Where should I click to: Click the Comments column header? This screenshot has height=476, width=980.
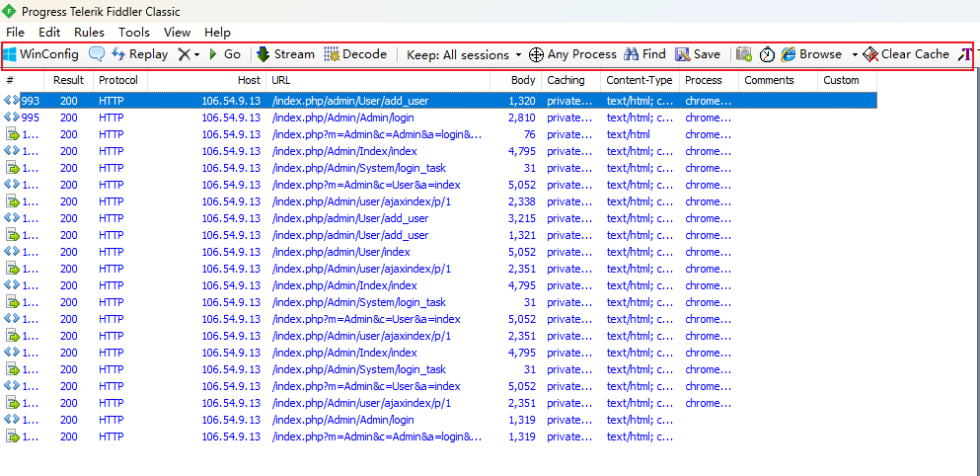(x=778, y=80)
